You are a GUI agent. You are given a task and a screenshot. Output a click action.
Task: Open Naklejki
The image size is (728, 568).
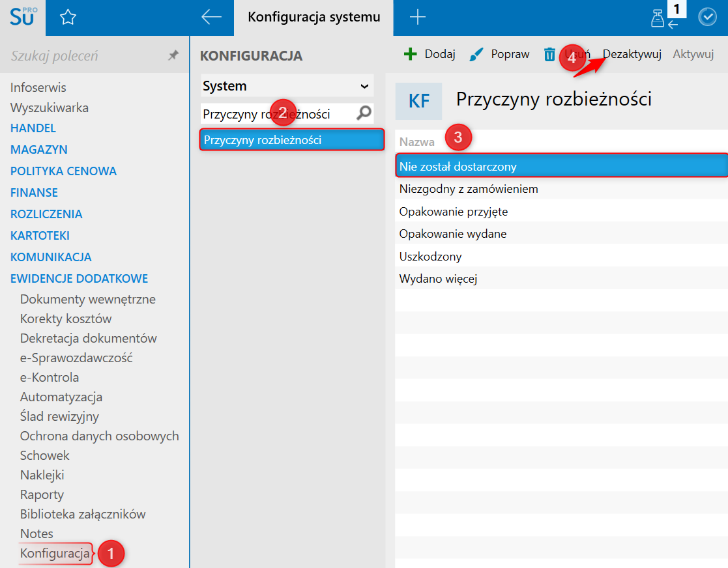click(42, 476)
